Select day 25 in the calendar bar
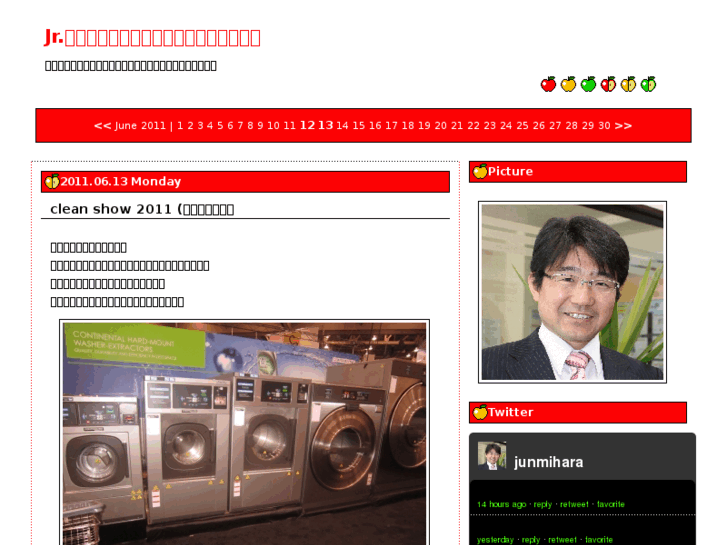Viewport: 727px width, 545px height. (x=522, y=126)
